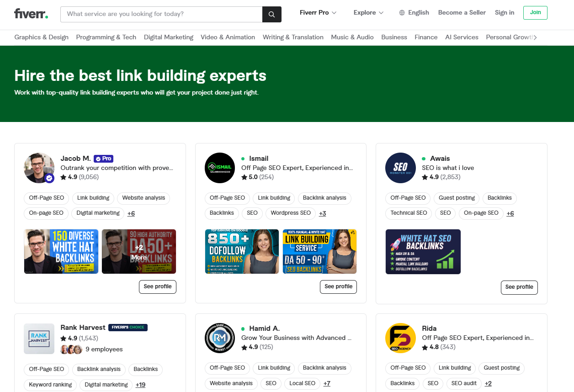
Task: Click Ismail's Wordpress SEO tag
Action: (291, 213)
